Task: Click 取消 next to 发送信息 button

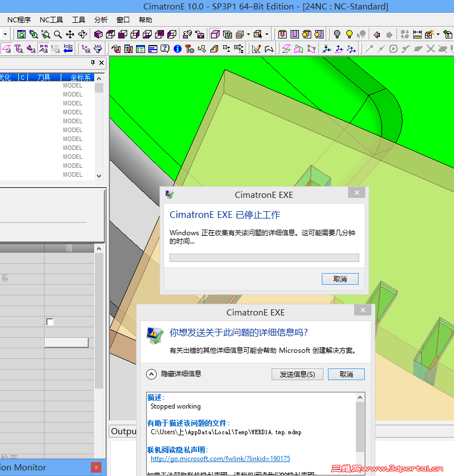Action: [x=346, y=375]
